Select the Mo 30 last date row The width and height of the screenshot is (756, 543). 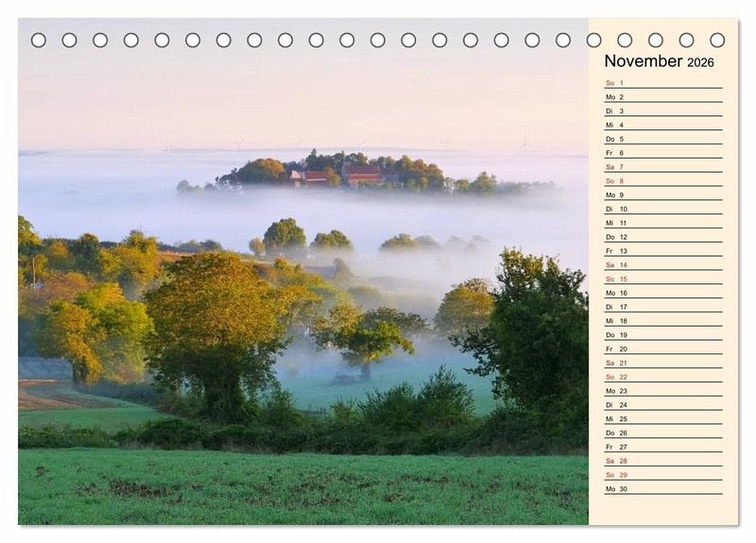662,489
